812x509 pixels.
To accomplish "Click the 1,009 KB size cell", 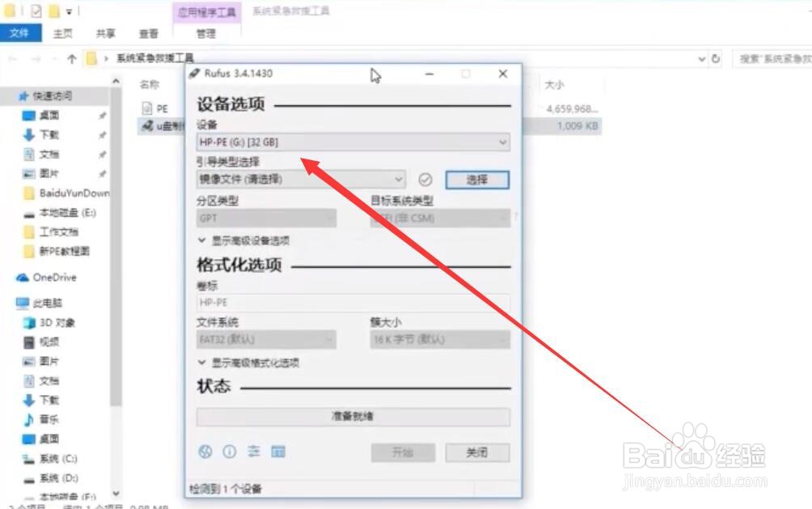I will pyautogui.click(x=577, y=126).
